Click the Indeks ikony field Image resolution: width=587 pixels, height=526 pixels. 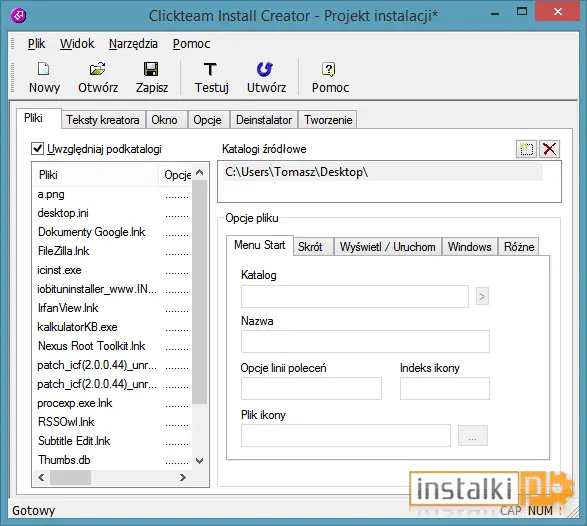(x=444, y=388)
